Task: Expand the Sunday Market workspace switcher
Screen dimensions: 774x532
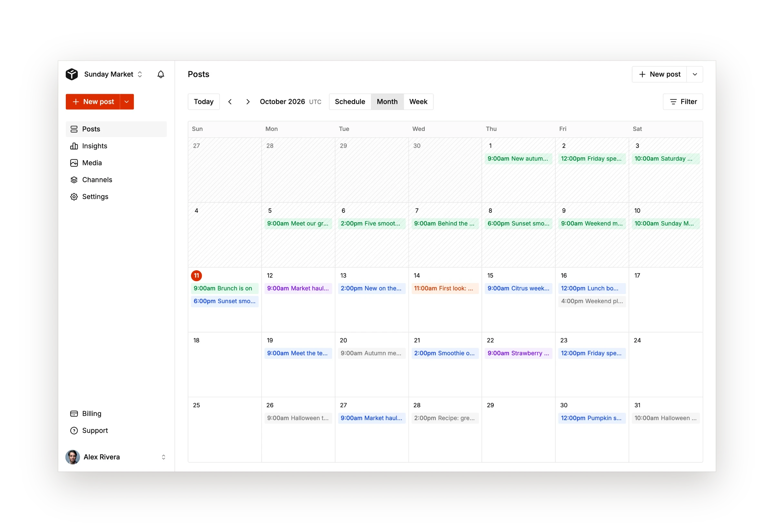Action: [x=140, y=74]
